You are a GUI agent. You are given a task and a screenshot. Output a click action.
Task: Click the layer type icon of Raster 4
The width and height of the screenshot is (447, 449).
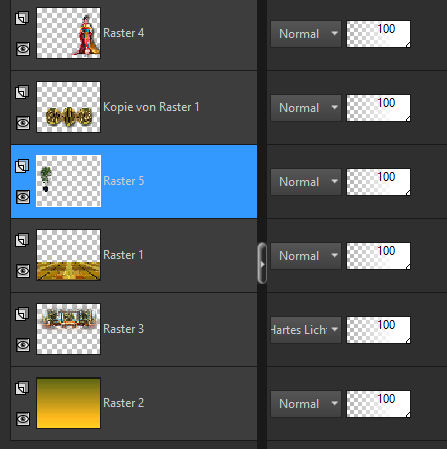coord(22,18)
